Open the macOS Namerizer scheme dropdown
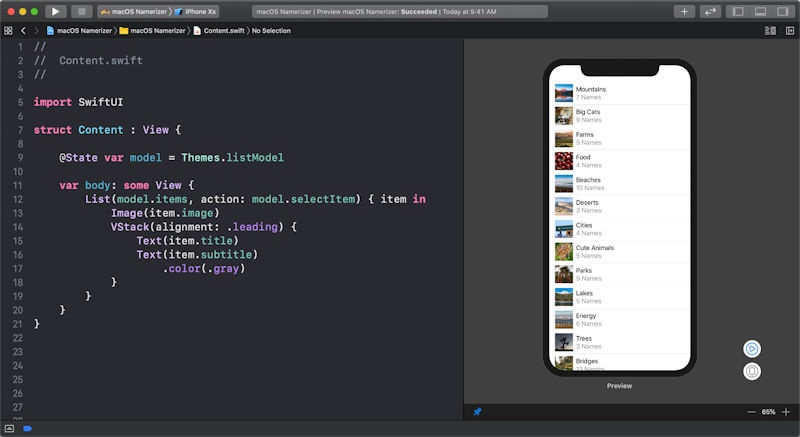Screen dimensions: 800x437 pyautogui.click(x=132, y=12)
